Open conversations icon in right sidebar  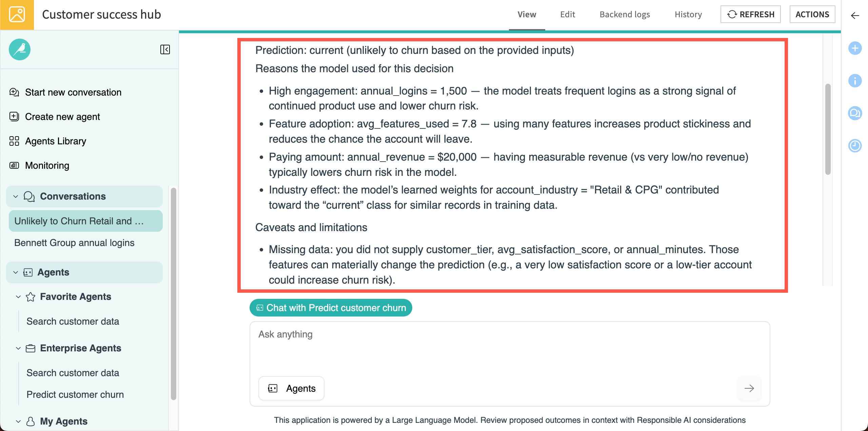coord(855,113)
